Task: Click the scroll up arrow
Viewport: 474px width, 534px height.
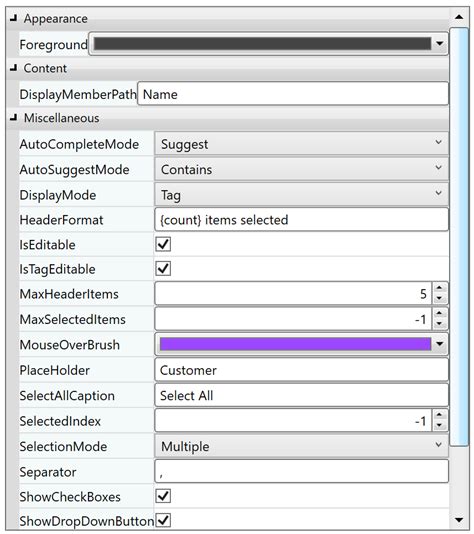Action: coord(459,17)
